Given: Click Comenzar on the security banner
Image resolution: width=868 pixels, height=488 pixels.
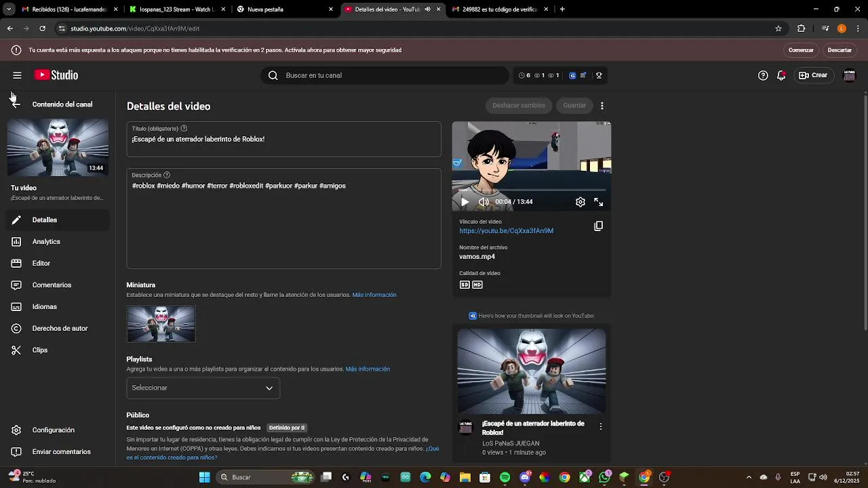Looking at the screenshot, I should click(x=801, y=50).
